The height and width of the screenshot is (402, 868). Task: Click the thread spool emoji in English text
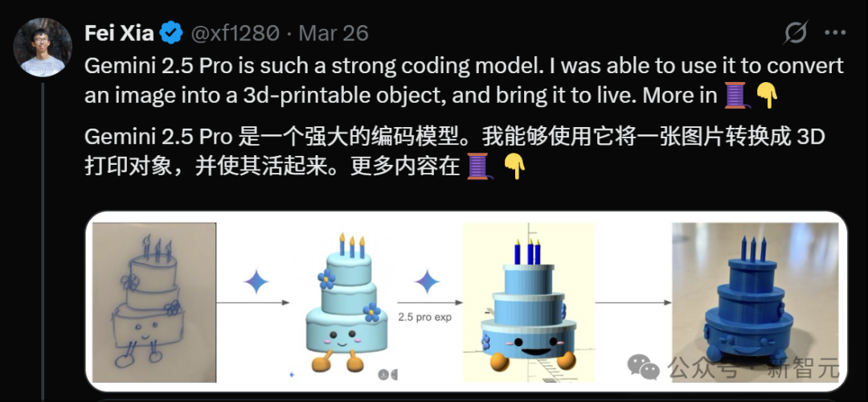(x=737, y=96)
